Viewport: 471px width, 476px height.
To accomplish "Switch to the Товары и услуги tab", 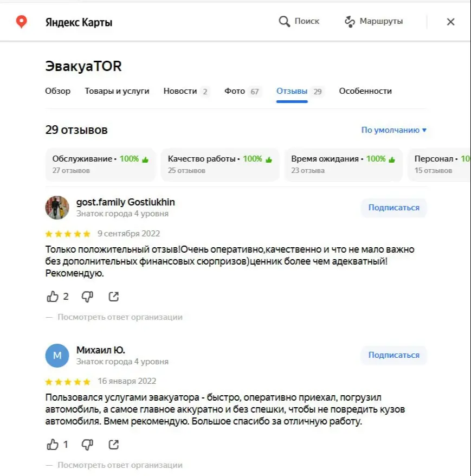I will (x=117, y=91).
